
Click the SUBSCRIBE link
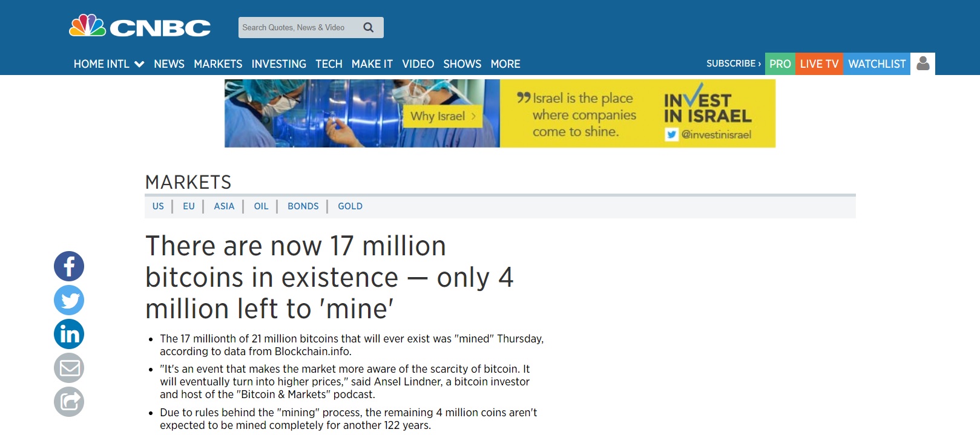click(734, 64)
